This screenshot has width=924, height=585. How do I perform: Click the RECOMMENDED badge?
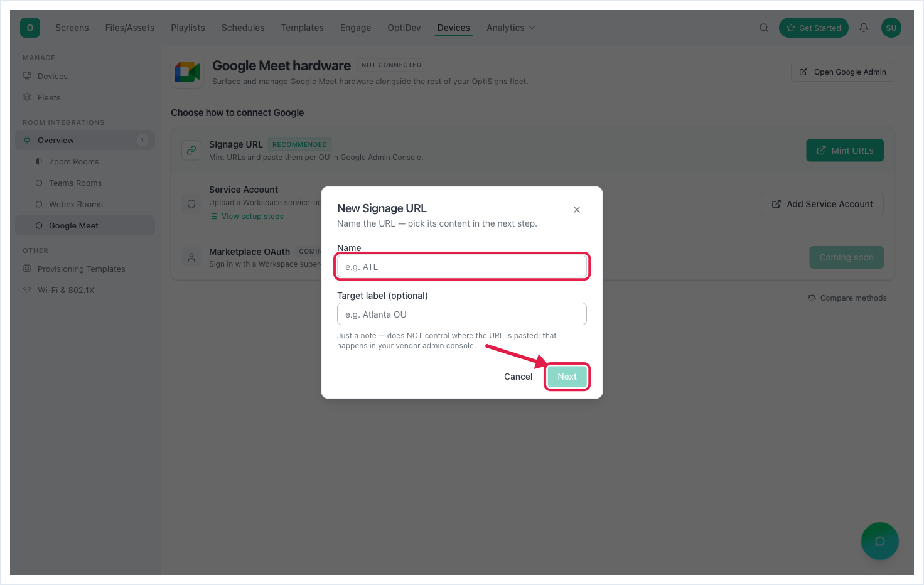[x=300, y=144]
